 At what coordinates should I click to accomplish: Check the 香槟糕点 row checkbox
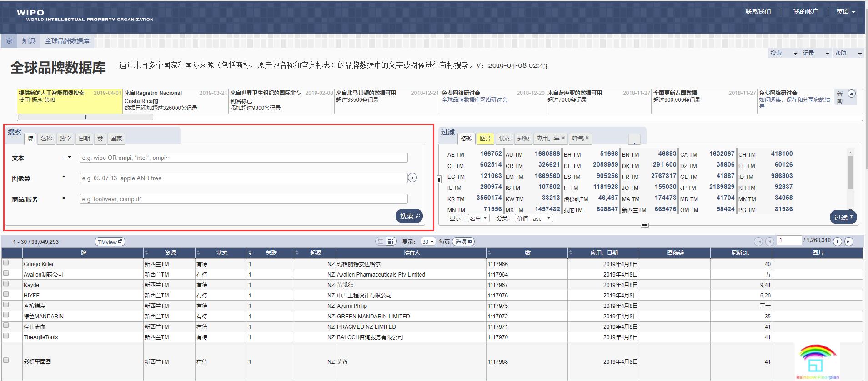(x=6, y=304)
